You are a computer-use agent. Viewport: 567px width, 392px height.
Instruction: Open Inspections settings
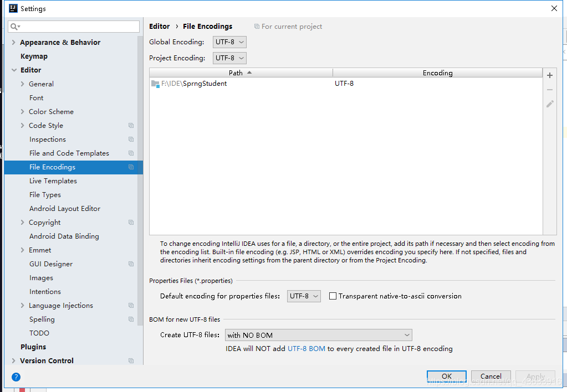(47, 140)
